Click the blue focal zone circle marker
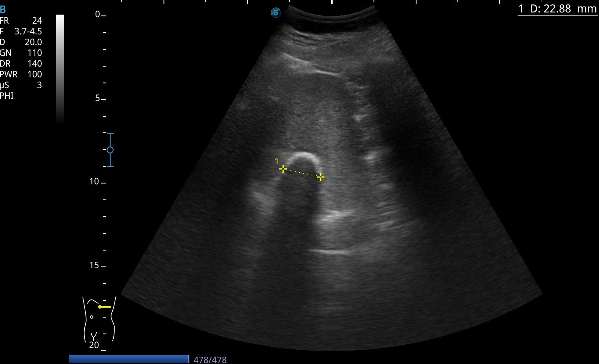Viewport: 599px width, 364px height. (x=110, y=150)
